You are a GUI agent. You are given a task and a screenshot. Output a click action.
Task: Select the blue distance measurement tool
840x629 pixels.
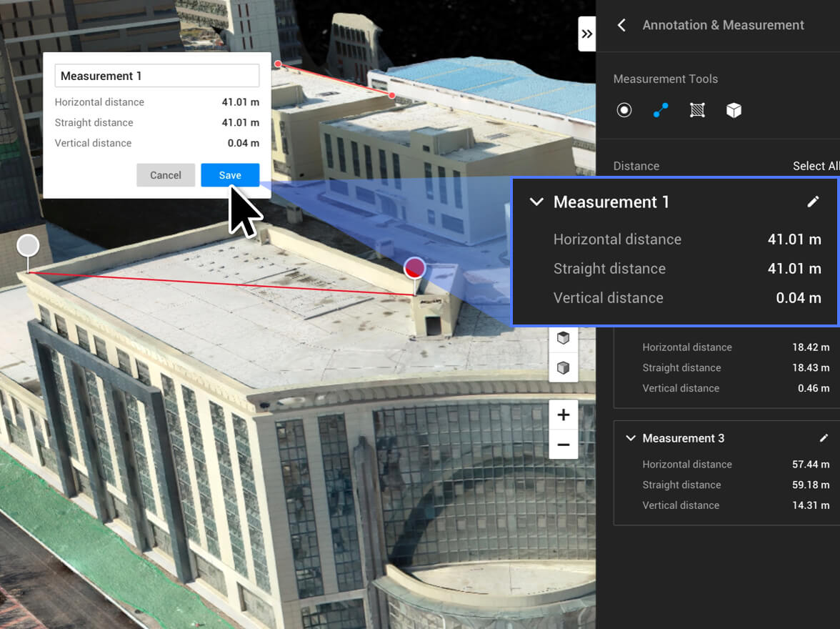pyautogui.click(x=661, y=110)
